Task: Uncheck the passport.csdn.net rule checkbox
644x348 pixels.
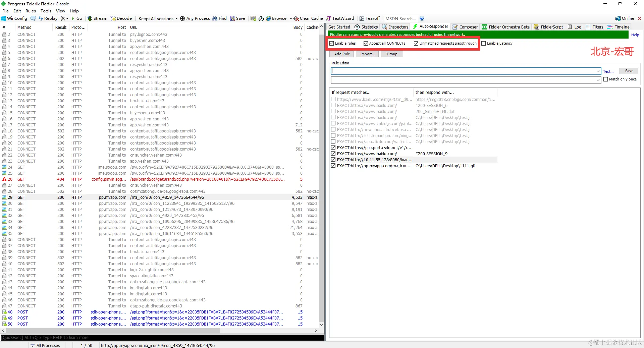Action: (333, 148)
